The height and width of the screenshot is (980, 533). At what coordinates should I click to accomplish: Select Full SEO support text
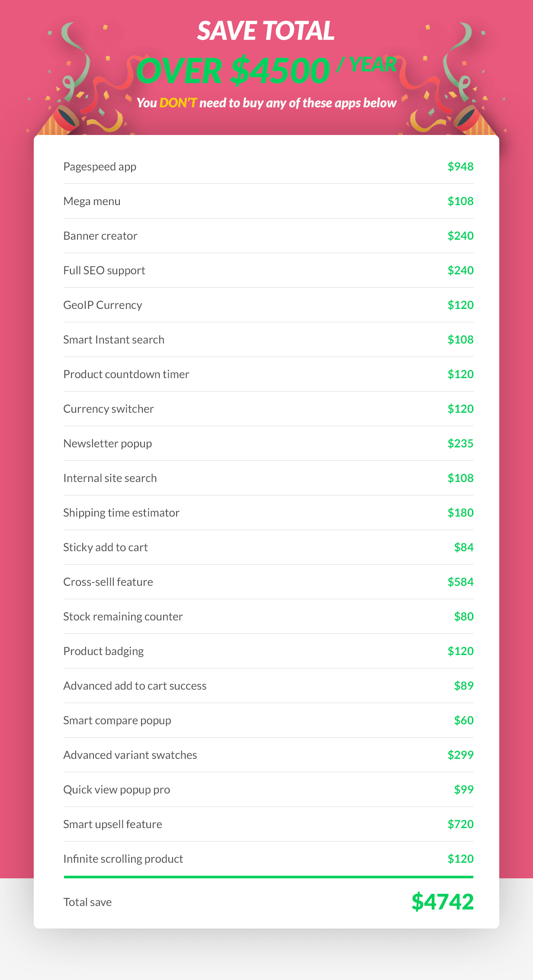pyautogui.click(x=104, y=270)
